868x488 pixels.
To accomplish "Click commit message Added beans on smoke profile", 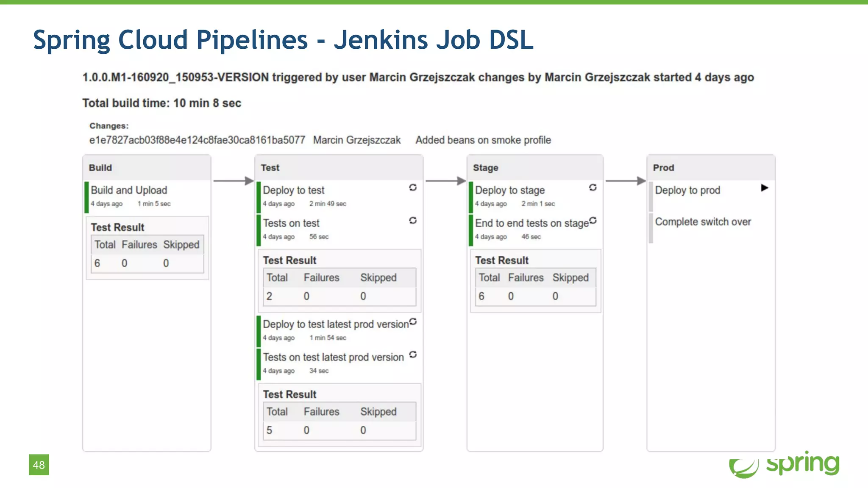I will (x=483, y=140).
